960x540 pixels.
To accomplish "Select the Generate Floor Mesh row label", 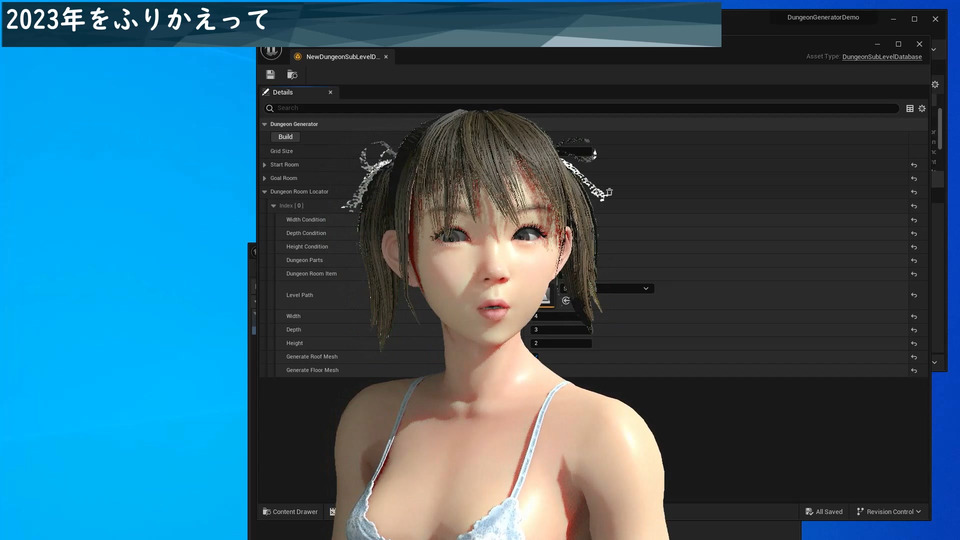I will tap(312, 370).
